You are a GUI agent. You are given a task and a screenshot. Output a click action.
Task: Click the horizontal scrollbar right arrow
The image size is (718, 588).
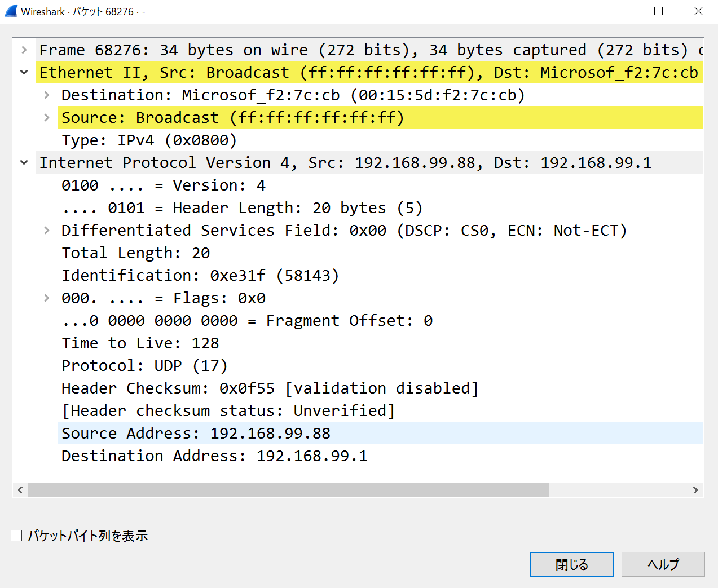click(x=695, y=490)
